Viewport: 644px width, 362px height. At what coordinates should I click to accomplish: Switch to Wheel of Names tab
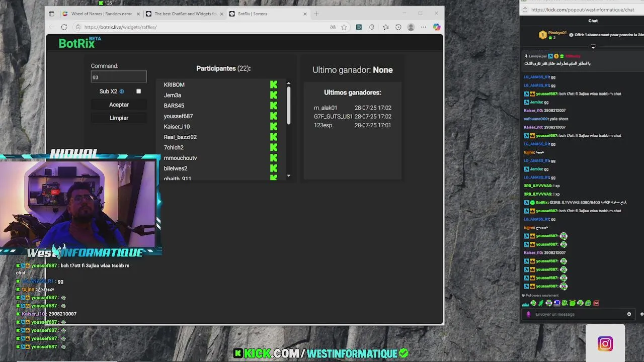coord(101,14)
